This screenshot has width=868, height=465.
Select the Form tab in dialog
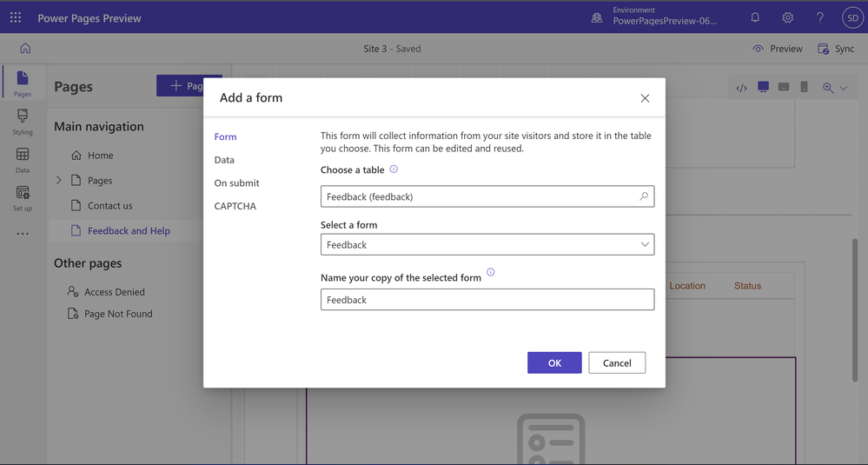tap(225, 136)
